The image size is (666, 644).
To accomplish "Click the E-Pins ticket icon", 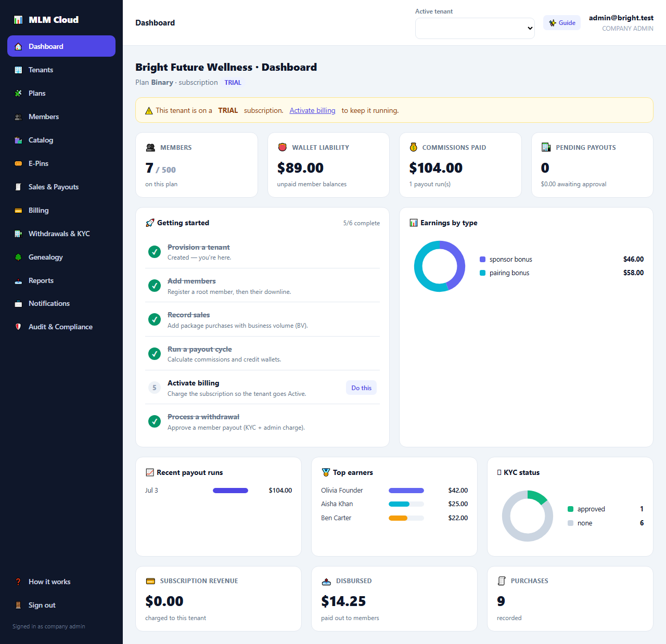I will (18, 163).
